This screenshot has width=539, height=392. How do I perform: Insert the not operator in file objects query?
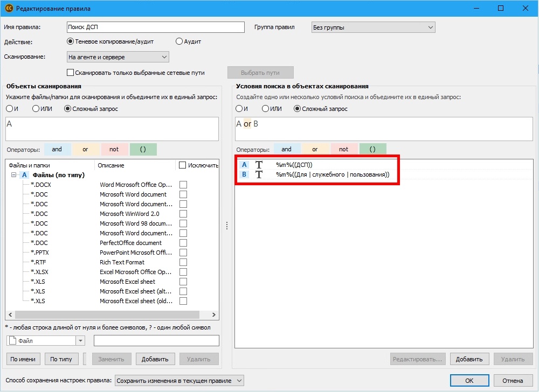click(114, 149)
